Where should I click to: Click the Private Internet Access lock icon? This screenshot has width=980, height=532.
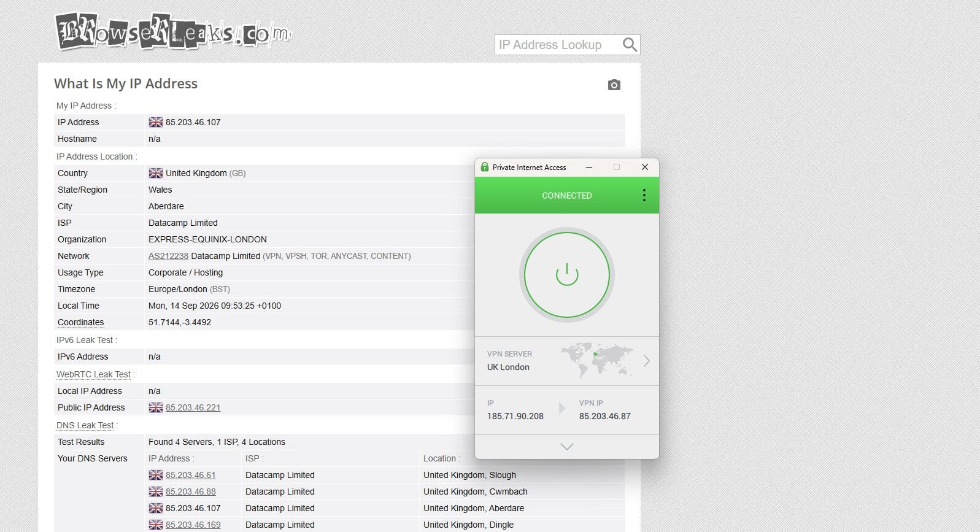pyautogui.click(x=484, y=167)
